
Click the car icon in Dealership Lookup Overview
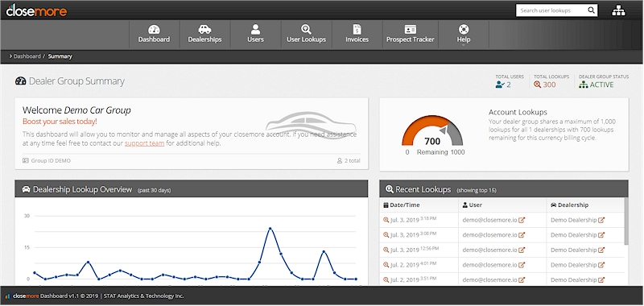click(27, 189)
